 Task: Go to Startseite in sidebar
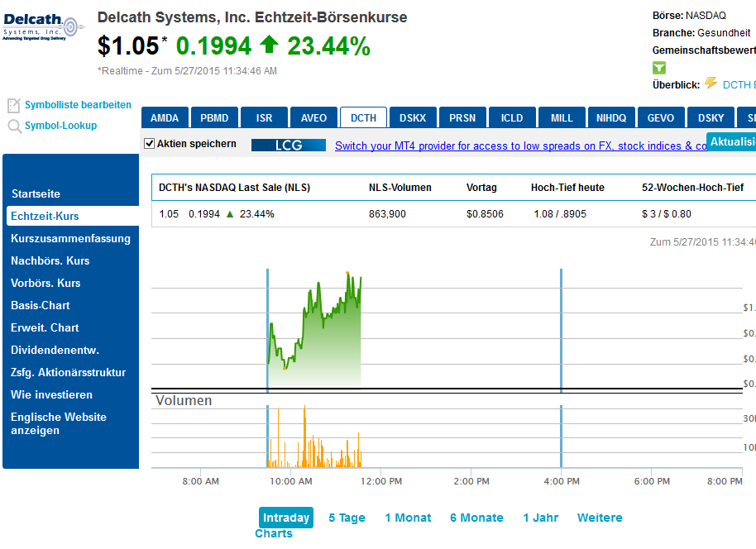(x=36, y=193)
